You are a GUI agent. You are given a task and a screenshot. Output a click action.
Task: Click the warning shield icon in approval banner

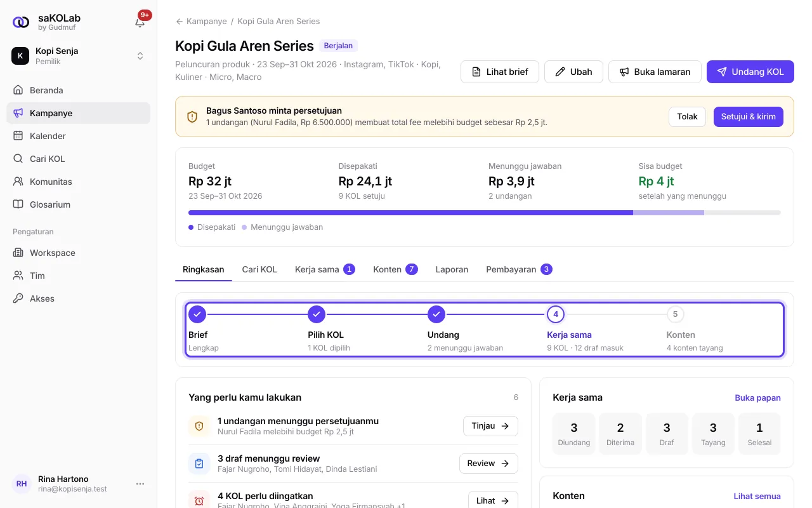pyautogui.click(x=192, y=117)
